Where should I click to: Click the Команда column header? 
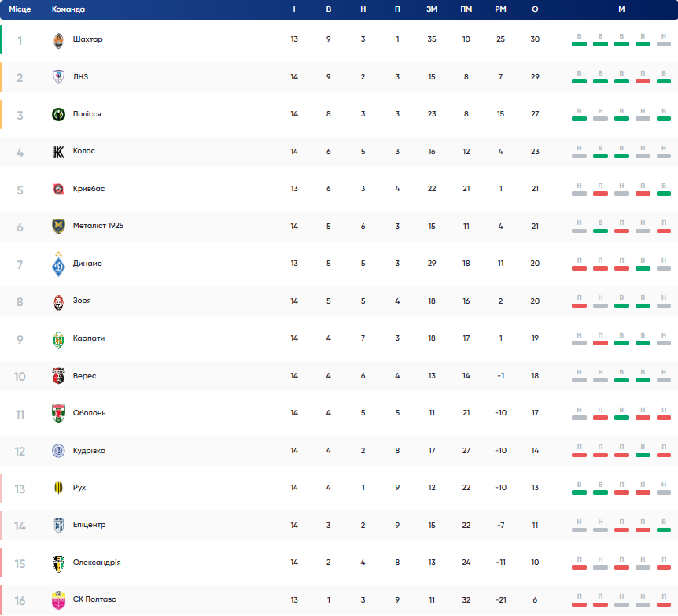point(68,9)
